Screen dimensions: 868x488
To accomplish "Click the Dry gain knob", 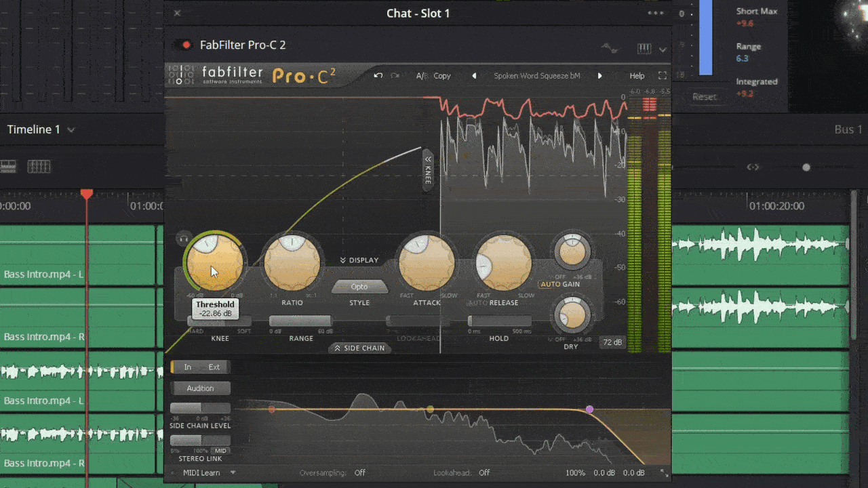I will pos(572,316).
